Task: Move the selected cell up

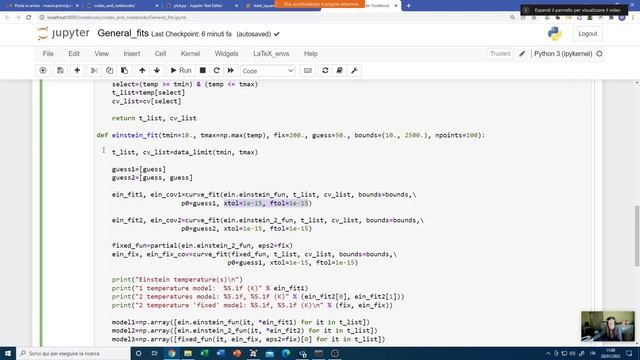Action: pos(142,71)
